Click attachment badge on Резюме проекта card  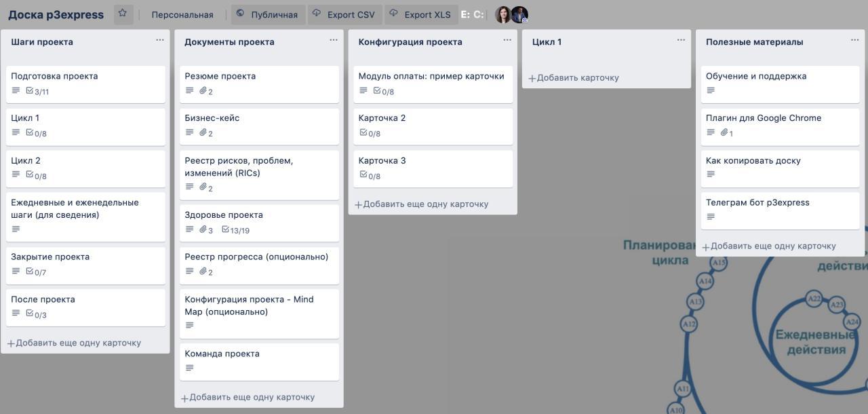pyautogui.click(x=206, y=91)
